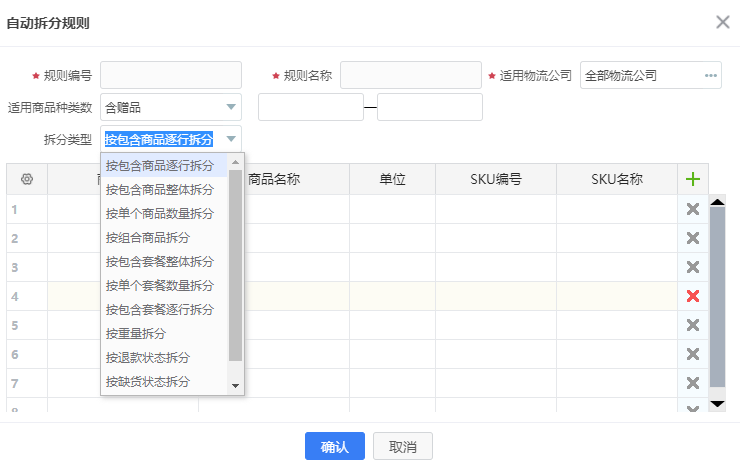Remove row 4 using the red X

[693, 296]
